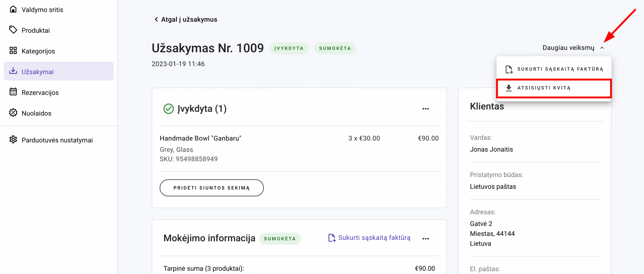Click the Sukurti sąskaitą faktūrą purple link
Image resolution: width=644 pixels, height=274 pixels.
[374, 238]
